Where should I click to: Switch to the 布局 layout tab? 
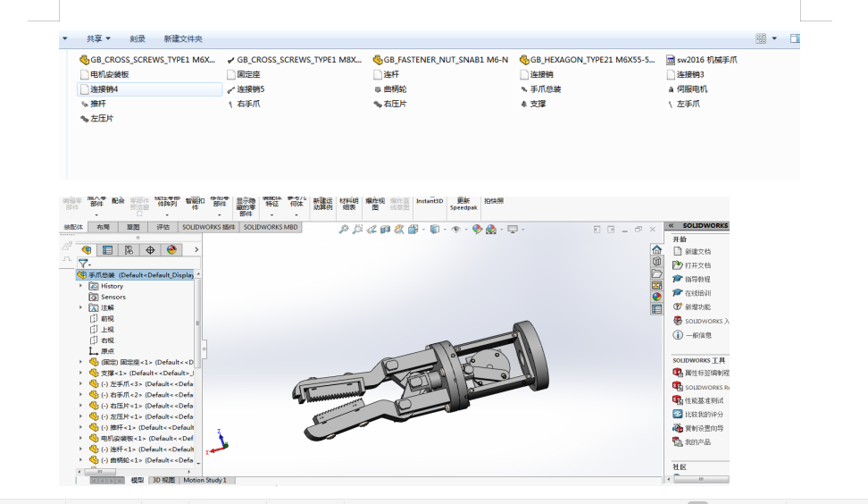pos(103,227)
